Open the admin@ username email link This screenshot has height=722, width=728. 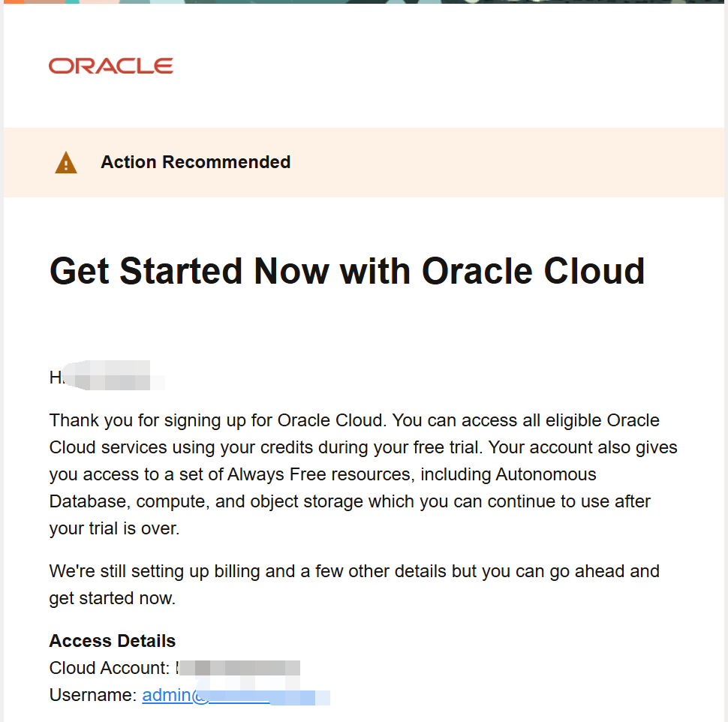[x=236, y=695]
